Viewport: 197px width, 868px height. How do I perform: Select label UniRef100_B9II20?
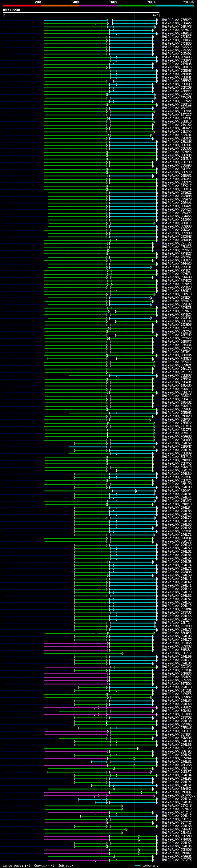[177, 748]
